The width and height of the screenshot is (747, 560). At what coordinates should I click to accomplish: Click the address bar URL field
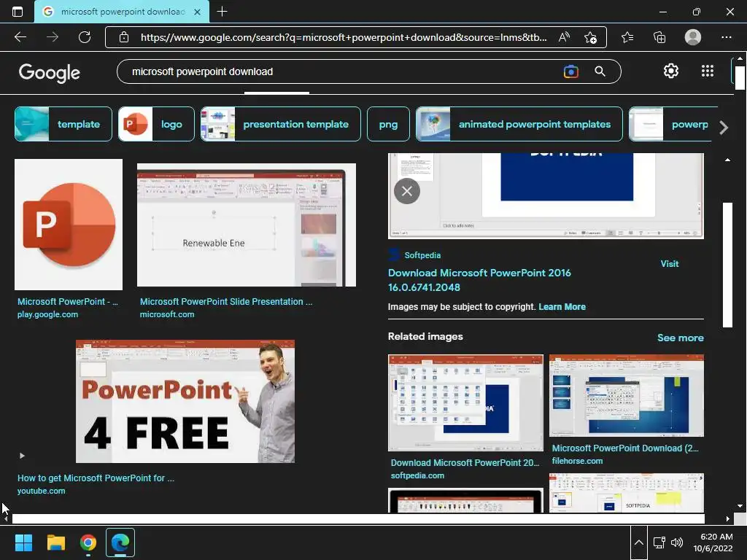click(343, 37)
